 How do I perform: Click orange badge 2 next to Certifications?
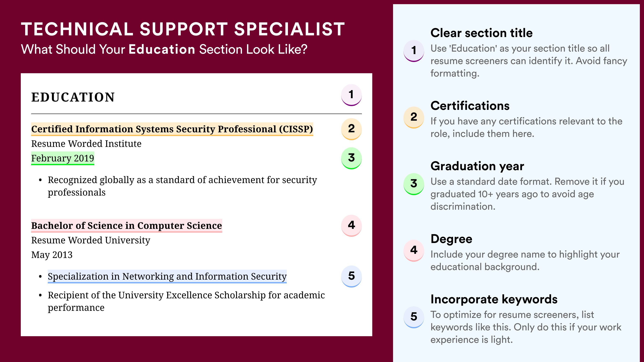[x=413, y=117]
